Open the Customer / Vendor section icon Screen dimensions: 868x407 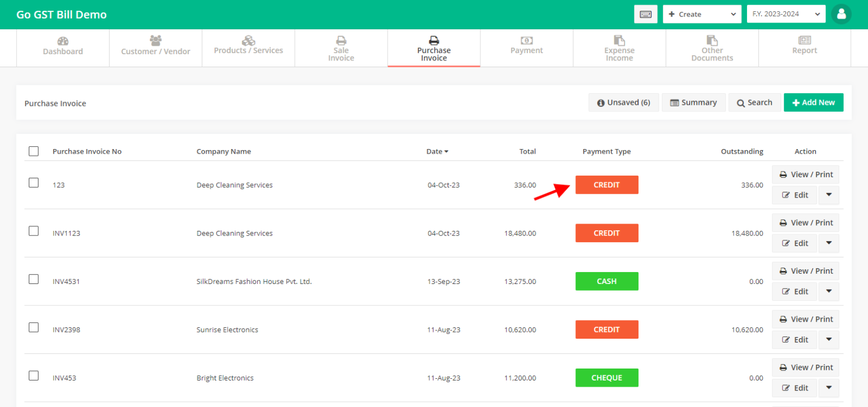pyautogui.click(x=155, y=41)
